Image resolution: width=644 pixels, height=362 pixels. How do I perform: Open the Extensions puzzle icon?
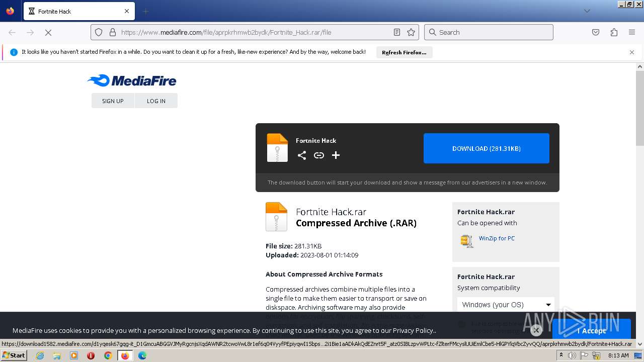point(614,32)
